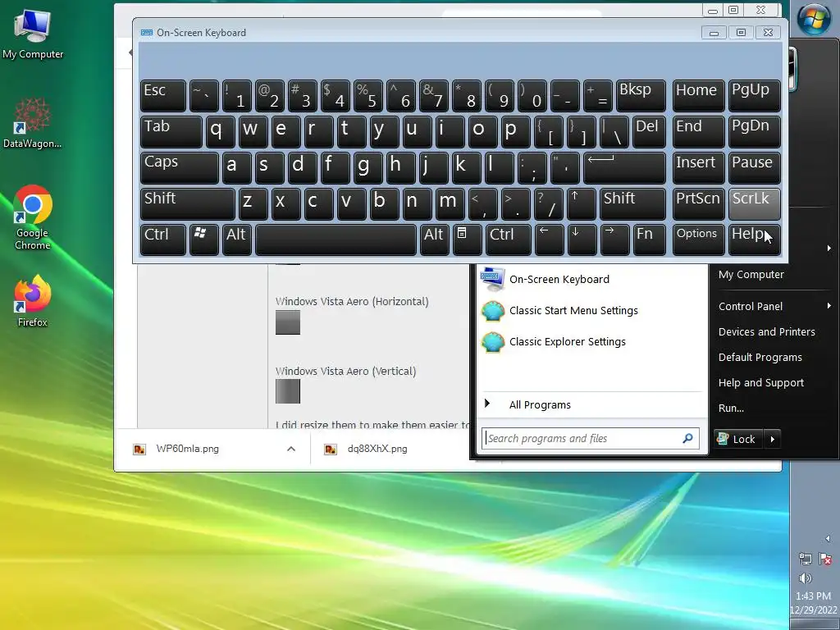Click the Action Center flag tray icon
This screenshot has height=630, width=840.
[x=825, y=559]
